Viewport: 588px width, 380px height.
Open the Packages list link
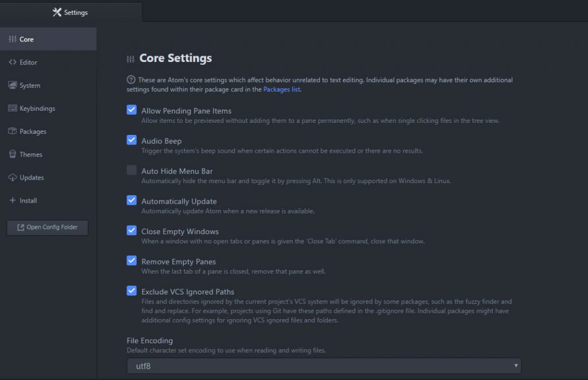pyautogui.click(x=281, y=89)
